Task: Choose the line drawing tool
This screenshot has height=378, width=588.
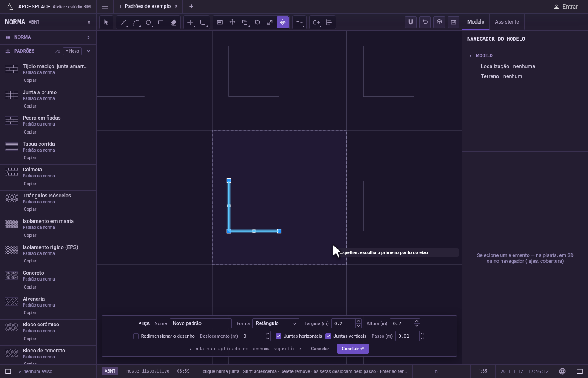Action: tap(123, 22)
